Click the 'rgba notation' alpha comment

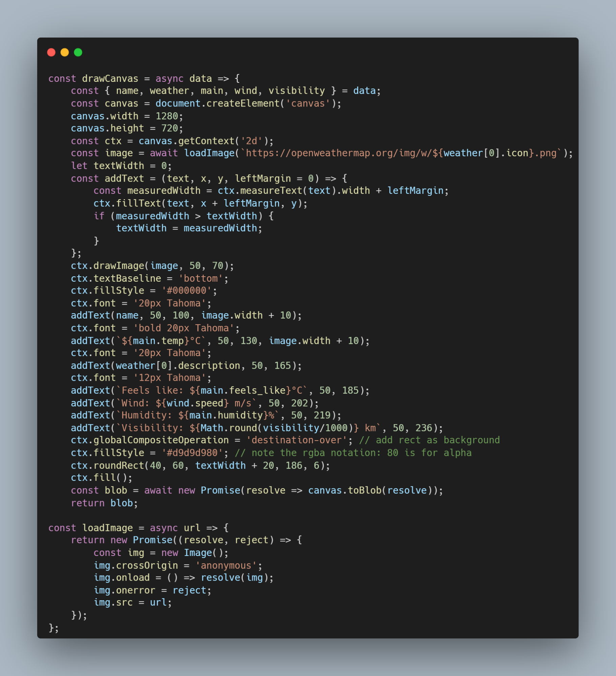click(x=353, y=453)
